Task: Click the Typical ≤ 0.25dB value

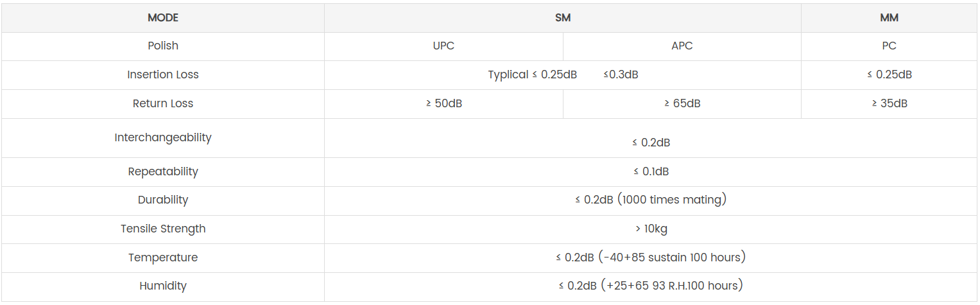Action: pyautogui.click(x=532, y=74)
